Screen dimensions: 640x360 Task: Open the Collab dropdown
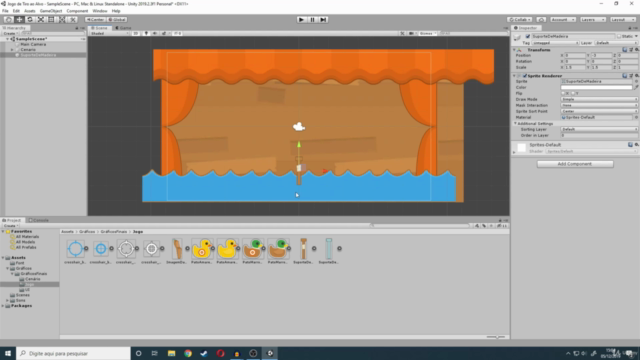click(520, 20)
